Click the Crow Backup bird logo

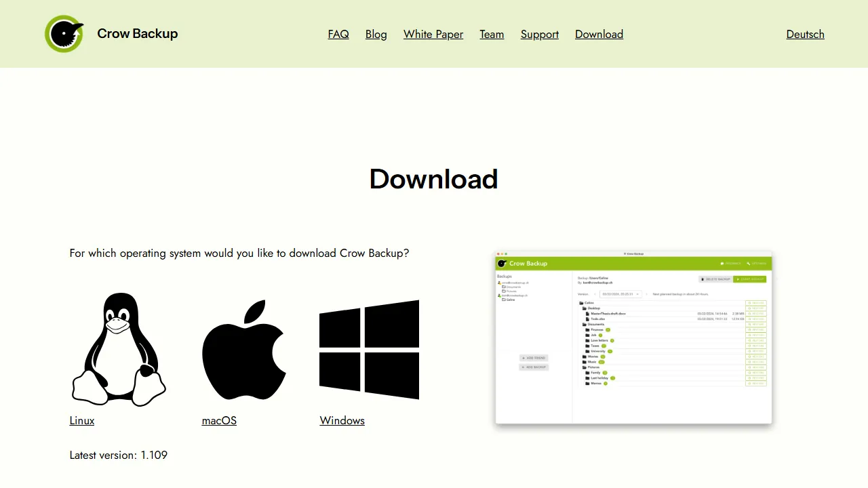click(64, 33)
